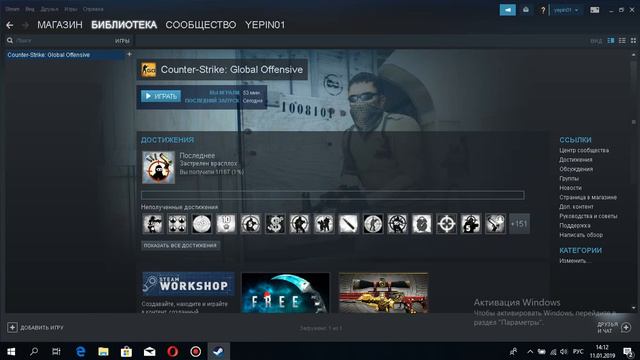Image resolution: width=640 pixels, height=360 pixels.
Task: Click the achievements progress bar
Action: (333, 195)
